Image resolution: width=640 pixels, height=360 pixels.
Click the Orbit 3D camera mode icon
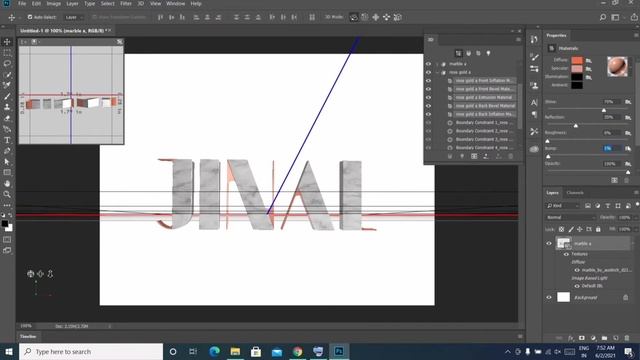point(353,17)
